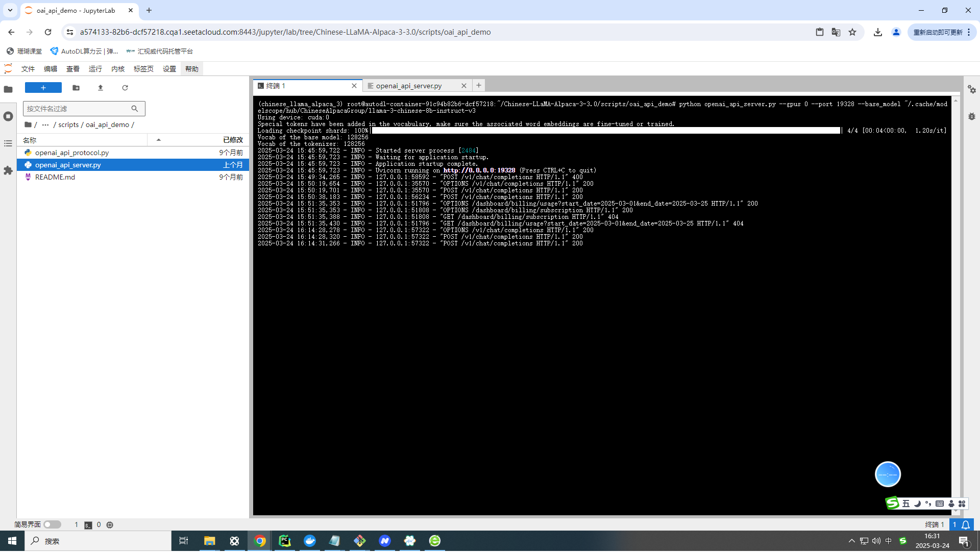This screenshot has width=980, height=552.
Task: Open Chrome tab search dropdown arrow
Action: tap(10, 10)
